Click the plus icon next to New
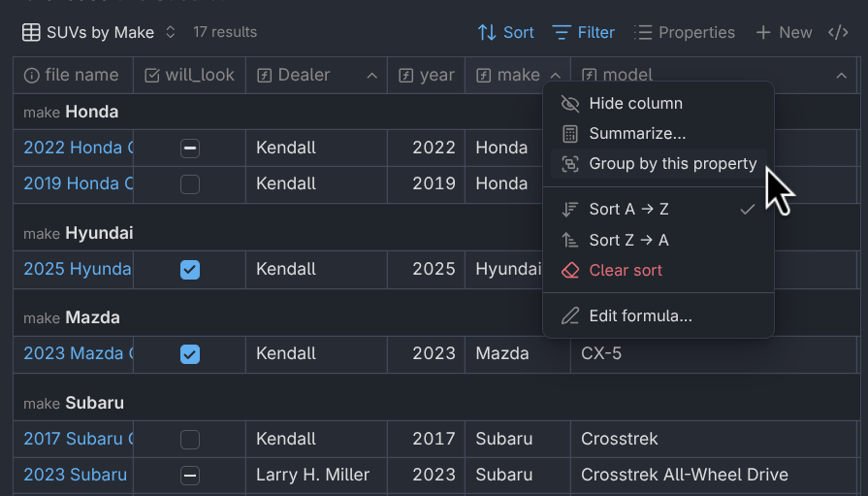 [763, 32]
